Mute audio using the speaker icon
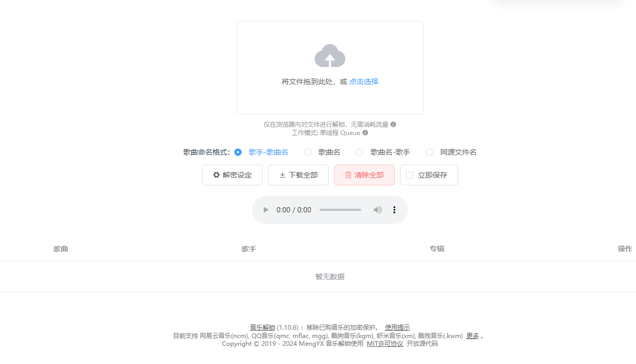636x364 pixels. pos(377,210)
